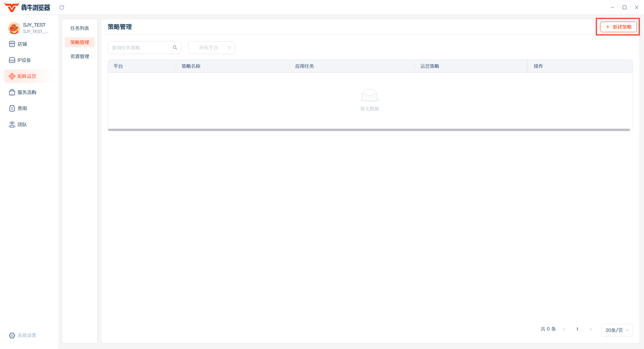Click the horizontal table scrollbar
The width and height of the screenshot is (644, 349).
pos(369,130)
